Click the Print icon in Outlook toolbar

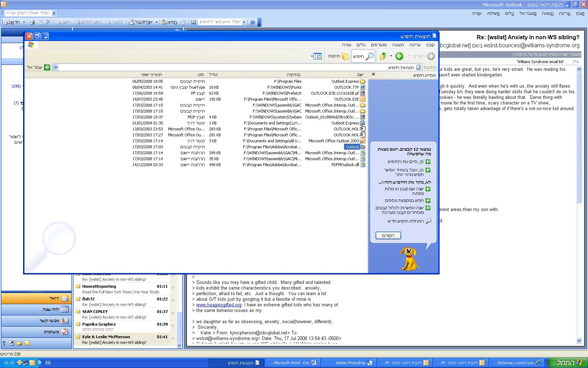click(32, 22)
